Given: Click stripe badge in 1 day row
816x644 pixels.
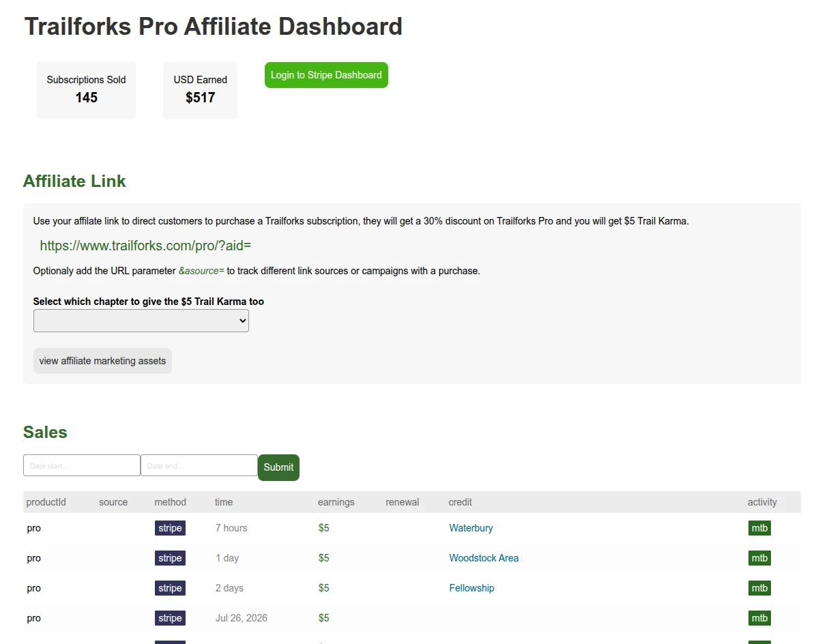Looking at the screenshot, I should 170,558.
